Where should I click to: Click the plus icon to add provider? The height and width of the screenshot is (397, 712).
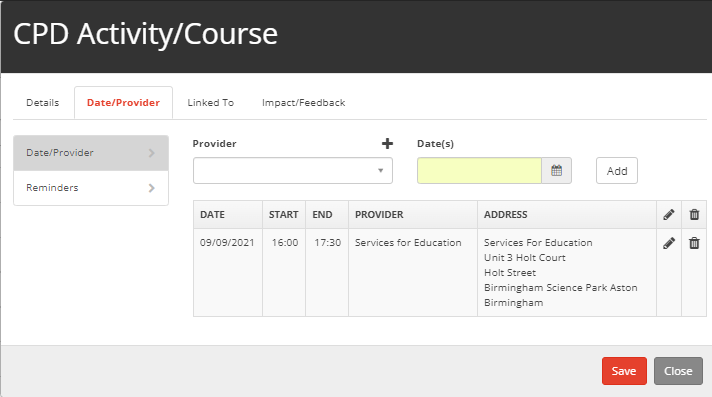point(387,144)
